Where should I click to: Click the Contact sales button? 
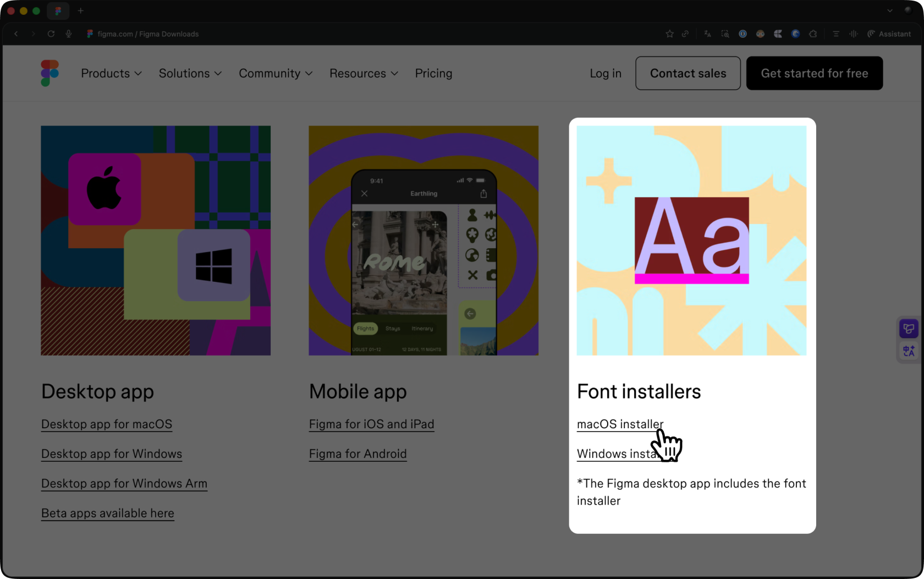click(687, 73)
